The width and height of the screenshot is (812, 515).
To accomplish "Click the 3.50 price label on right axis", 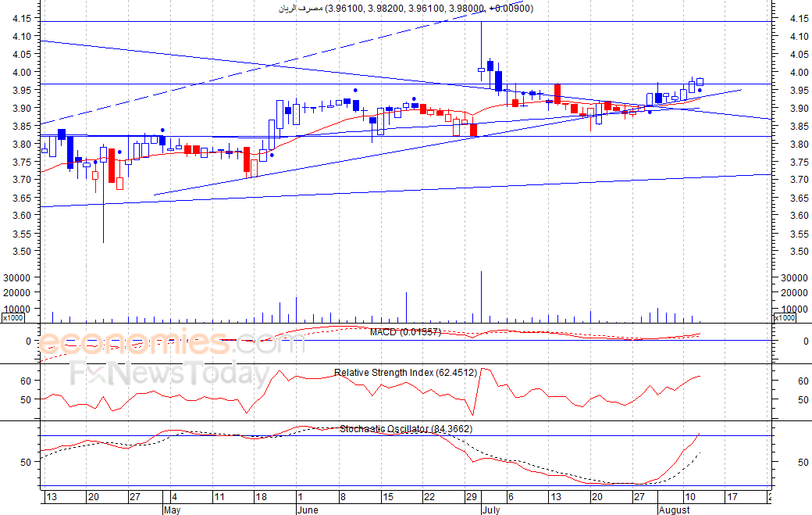I will 799,252.
